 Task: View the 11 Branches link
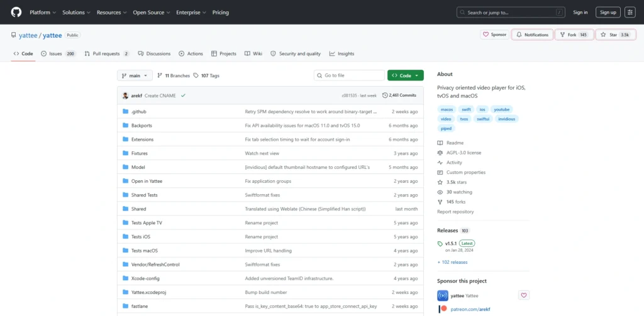click(174, 75)
